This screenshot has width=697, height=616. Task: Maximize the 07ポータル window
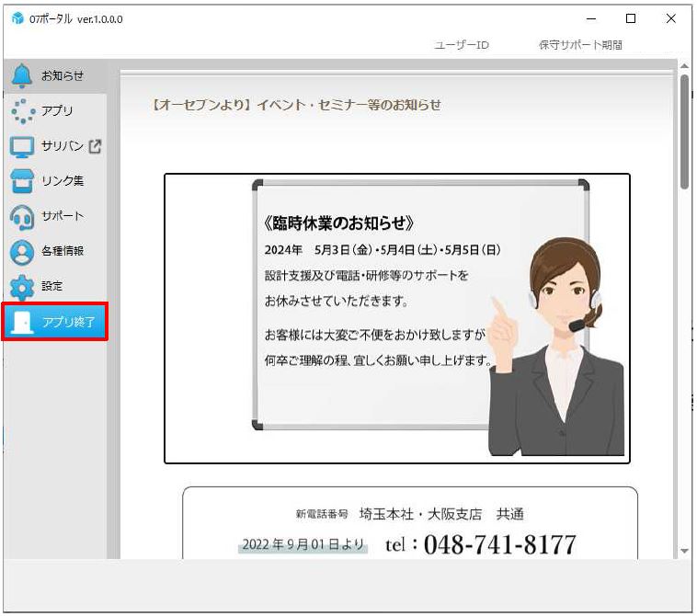(x=630, y=18)
